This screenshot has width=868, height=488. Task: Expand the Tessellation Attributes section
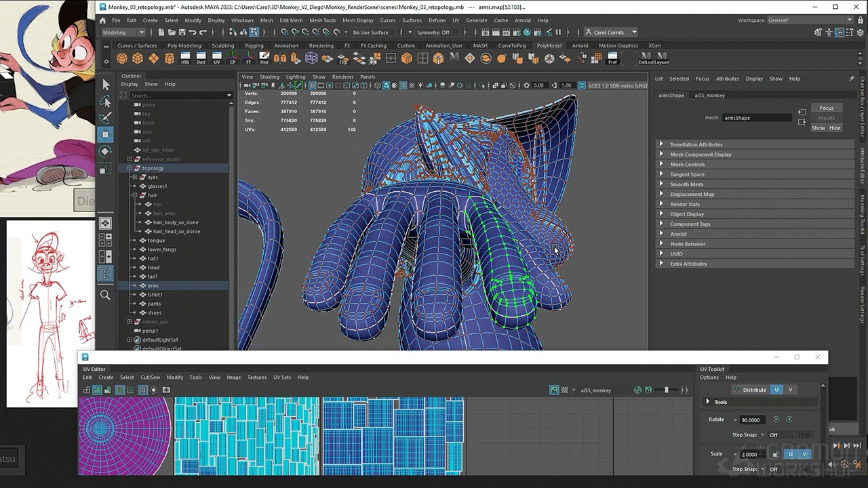(x=696, y=144)
